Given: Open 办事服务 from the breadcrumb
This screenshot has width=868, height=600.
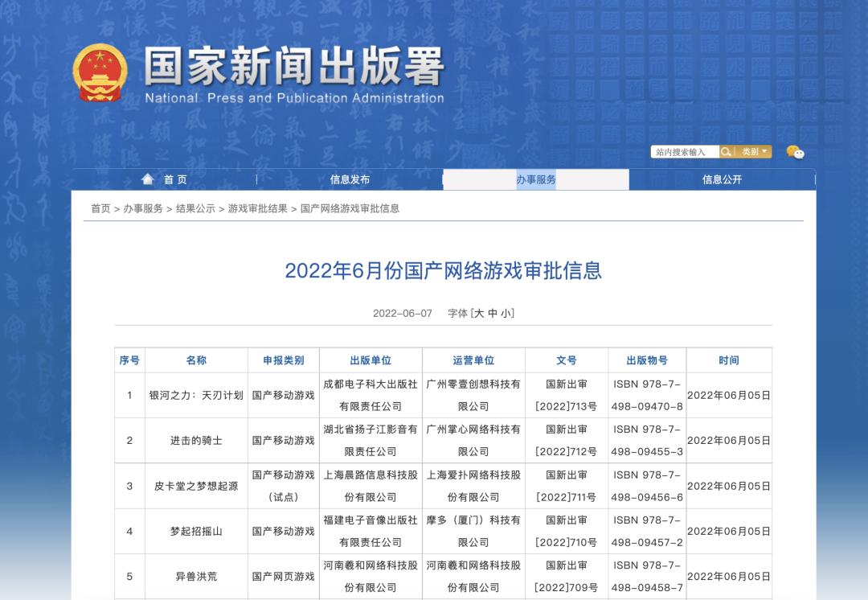Looking at the screenshot, I should (141, 208).
